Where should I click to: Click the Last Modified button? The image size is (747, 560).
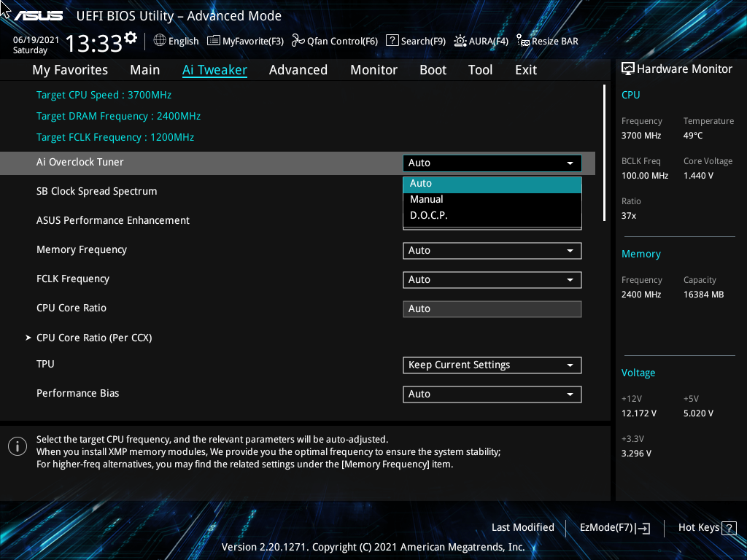[523, 527]
